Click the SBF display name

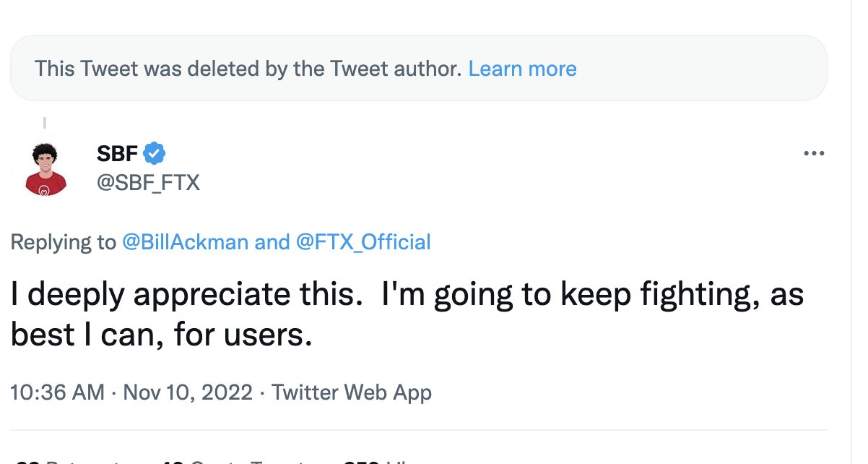(x=117, y=153)
